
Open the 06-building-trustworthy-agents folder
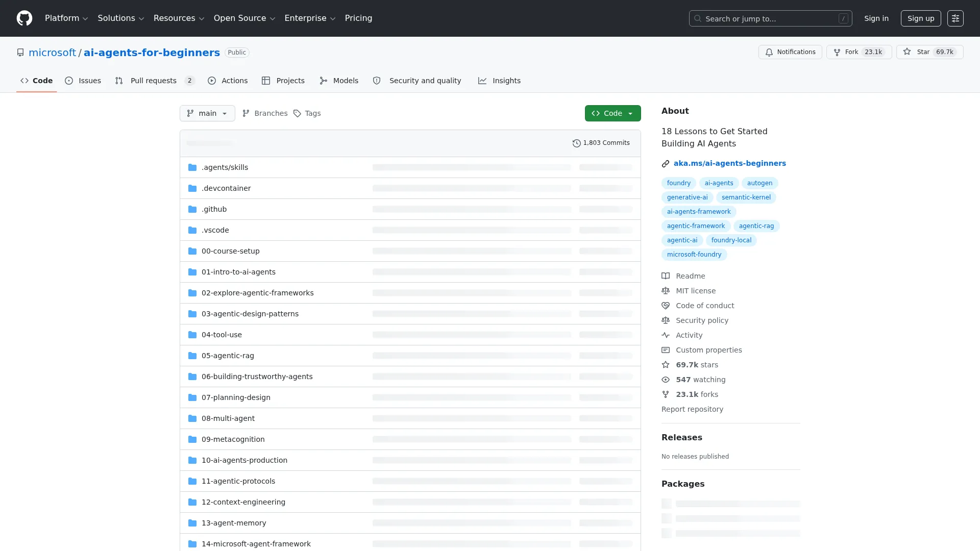(x=257, y=377)
